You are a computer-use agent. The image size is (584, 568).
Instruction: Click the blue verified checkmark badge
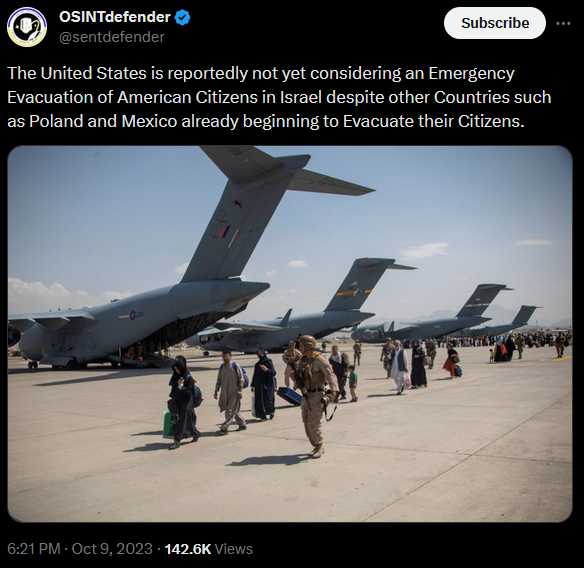point(182,18)
